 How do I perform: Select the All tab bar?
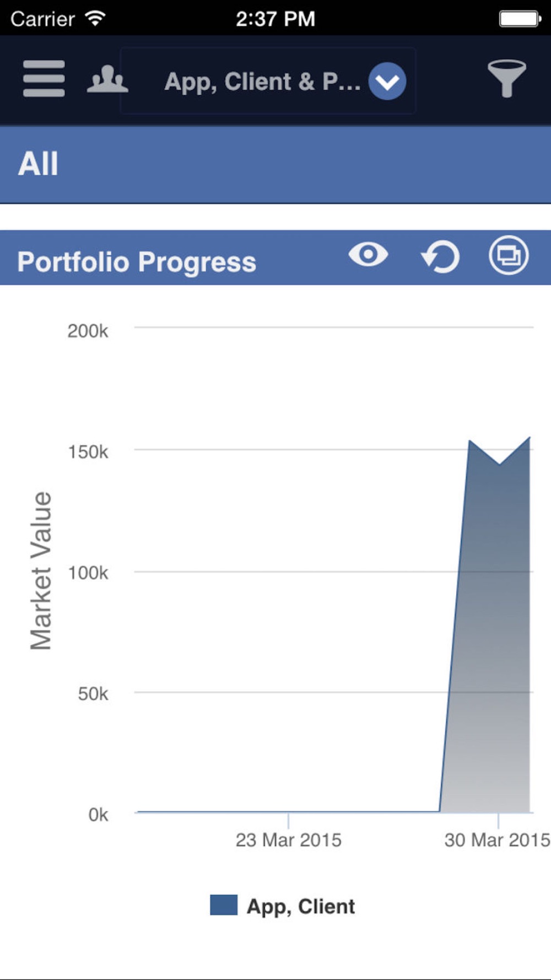275,164
